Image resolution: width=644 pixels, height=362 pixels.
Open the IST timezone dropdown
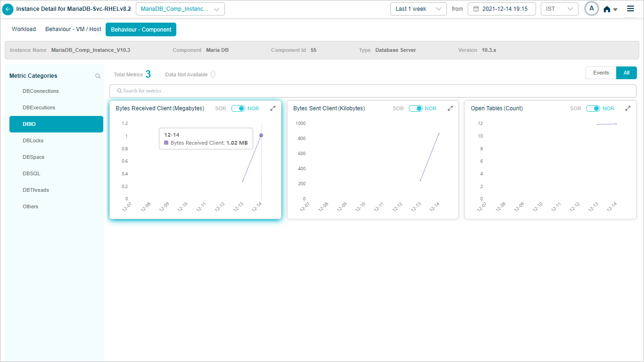[x=559, y=9]
